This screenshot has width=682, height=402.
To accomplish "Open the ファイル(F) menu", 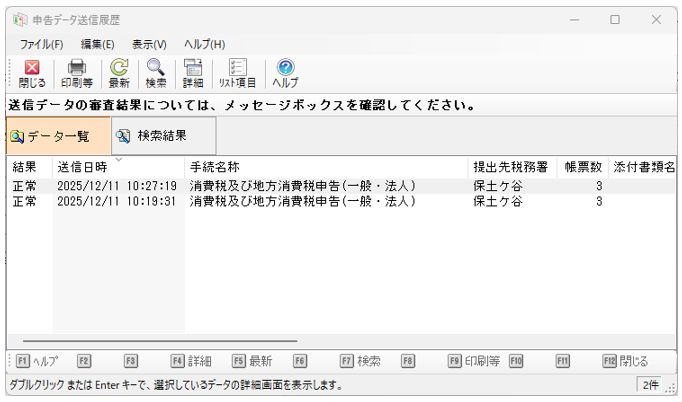I will point(41,44).
